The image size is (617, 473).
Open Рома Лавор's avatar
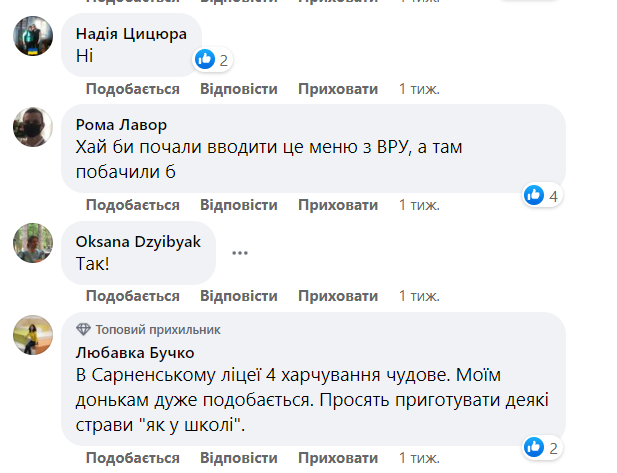[x=32, y=127]
